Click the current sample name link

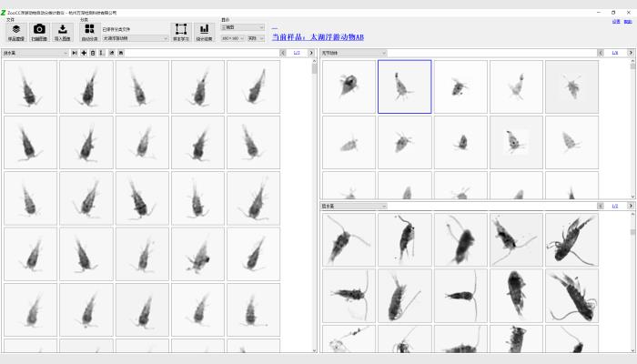click(318, 36)
